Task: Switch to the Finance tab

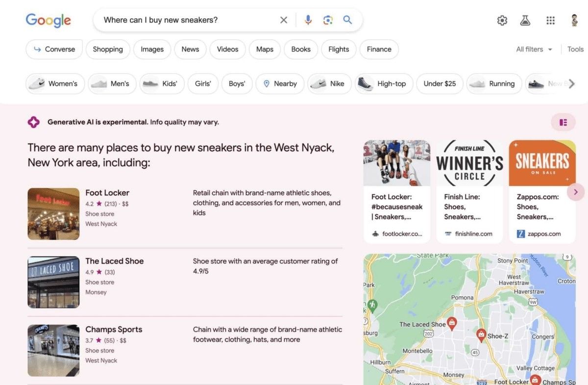Action: pos(379,49)
